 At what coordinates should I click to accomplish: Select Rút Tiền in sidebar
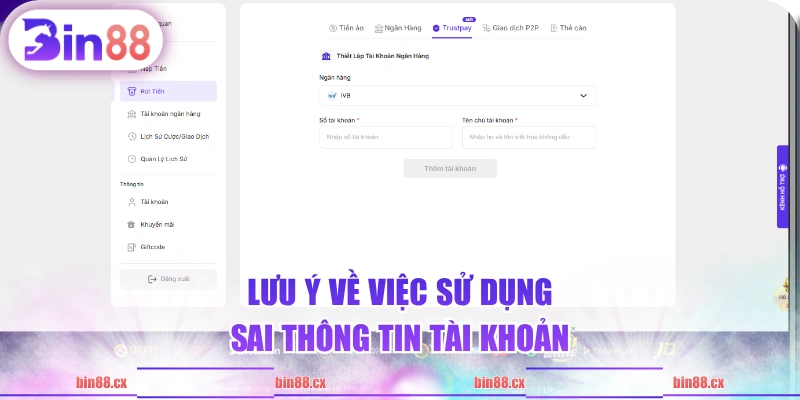pos(168,91)
